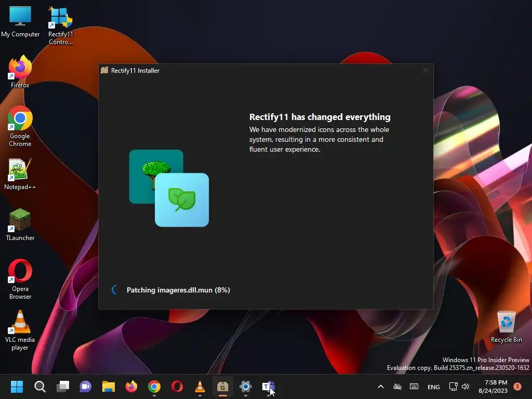This screenshot has width=532, height=399.
Task: Open Settings from the taskbar
Action: 246,387
